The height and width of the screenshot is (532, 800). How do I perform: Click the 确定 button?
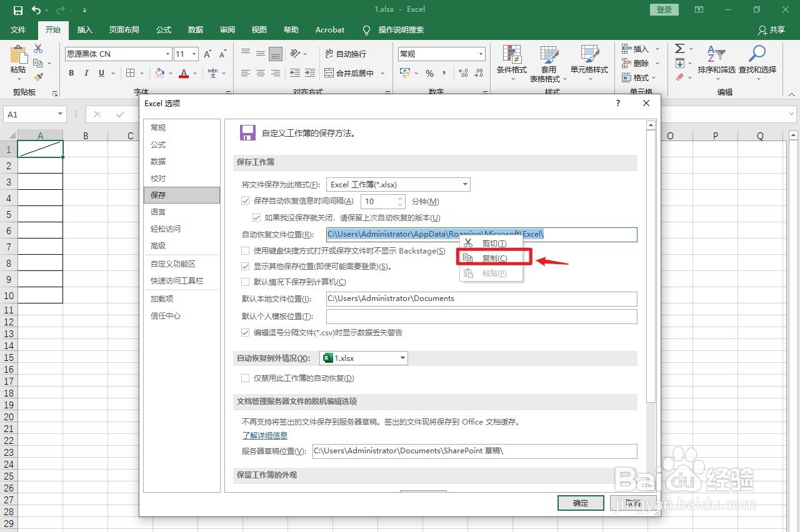(x=580, y=503)
